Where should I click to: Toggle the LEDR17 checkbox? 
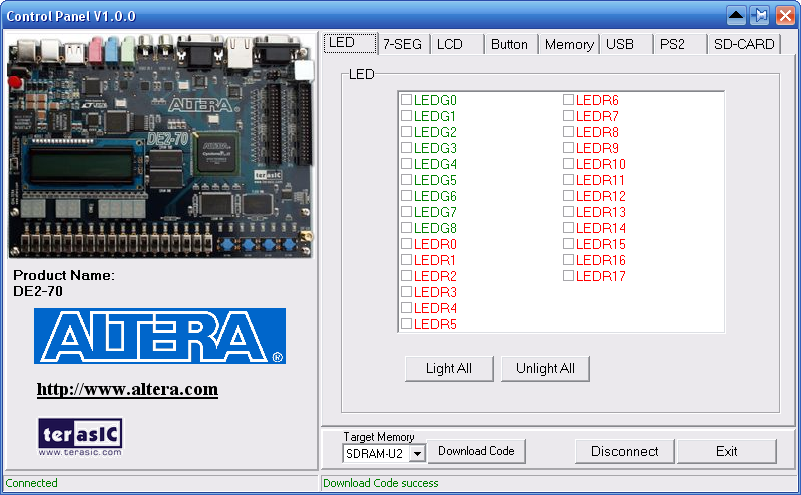[568, 275]
